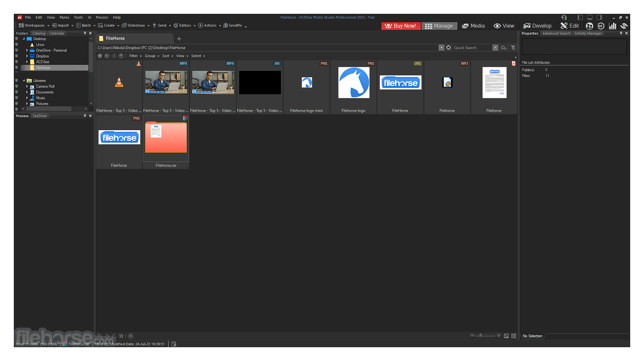Toggle Easy-Select indicator next to Linux

point(17,45)
